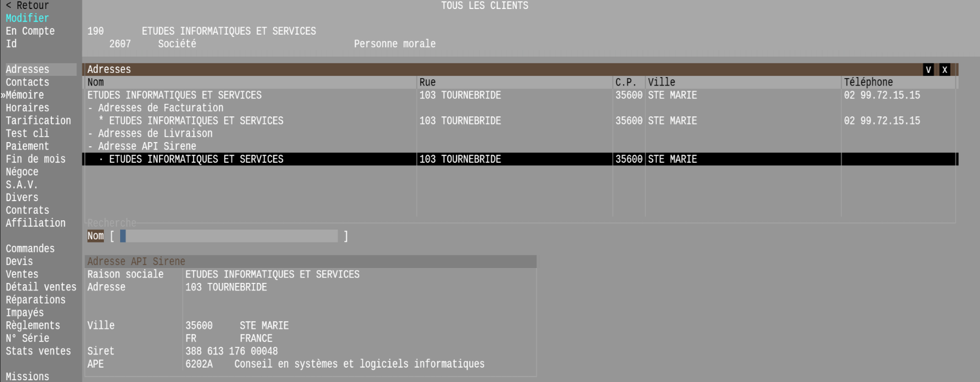Open the Paiement section
Viewport: 980px width, 382px height.
(x=27, y=146)
